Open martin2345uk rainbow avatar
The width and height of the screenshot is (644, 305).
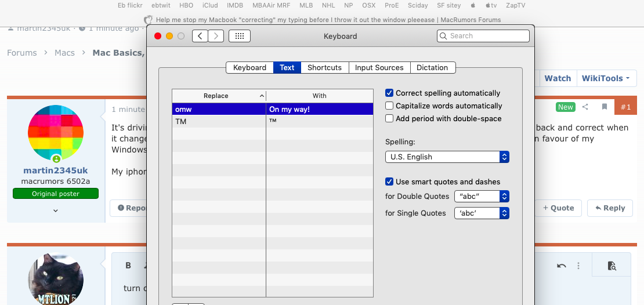tap(56, 132)
